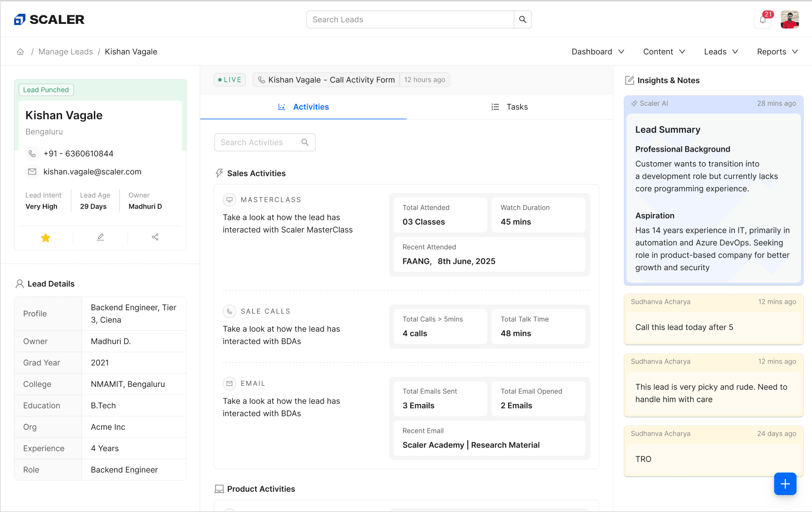Click the Lead Punched status badge
This screenshot has height=512, width=812.
pyautogui.click(x=46, y=90)
